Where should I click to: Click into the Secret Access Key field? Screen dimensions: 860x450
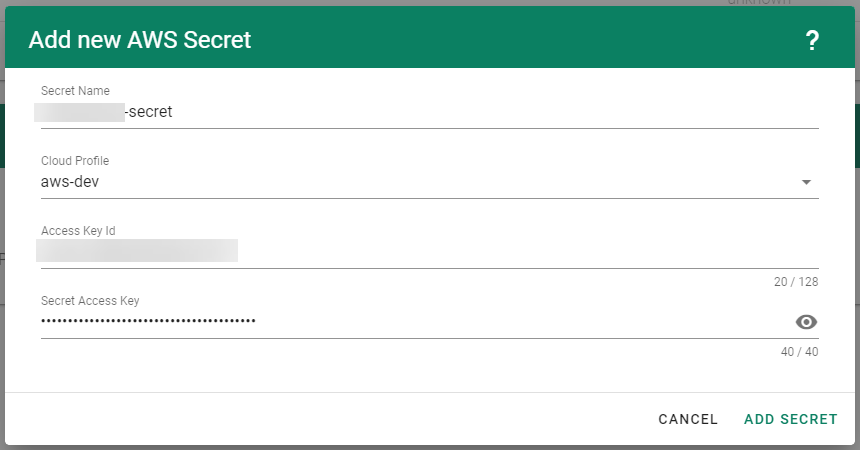click(500, 322)
